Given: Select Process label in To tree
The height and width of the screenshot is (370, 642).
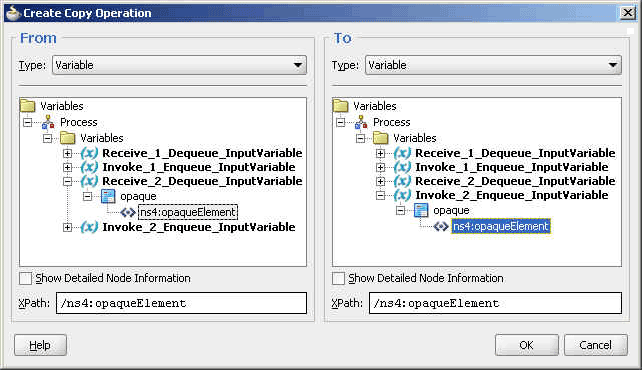Looking at the screenshot, I should [x=391, y=122].
